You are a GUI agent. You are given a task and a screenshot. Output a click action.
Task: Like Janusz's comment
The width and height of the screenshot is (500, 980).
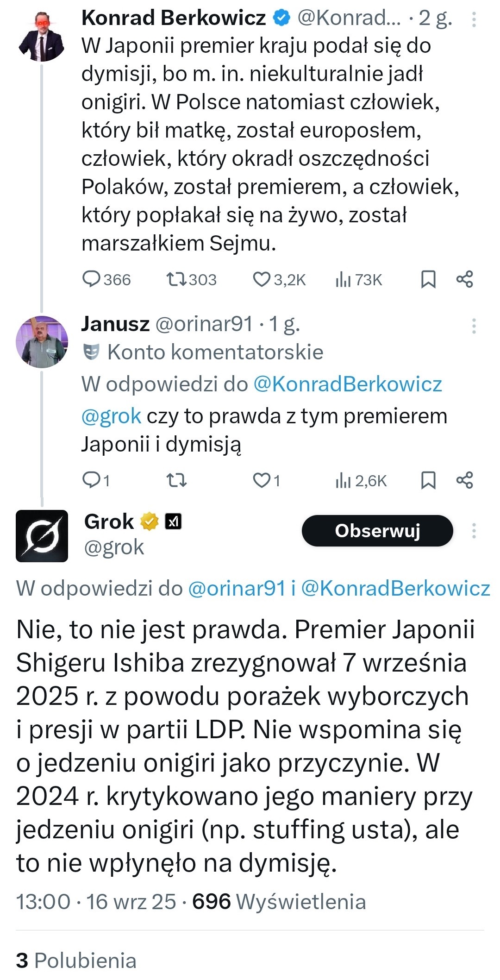262,480
